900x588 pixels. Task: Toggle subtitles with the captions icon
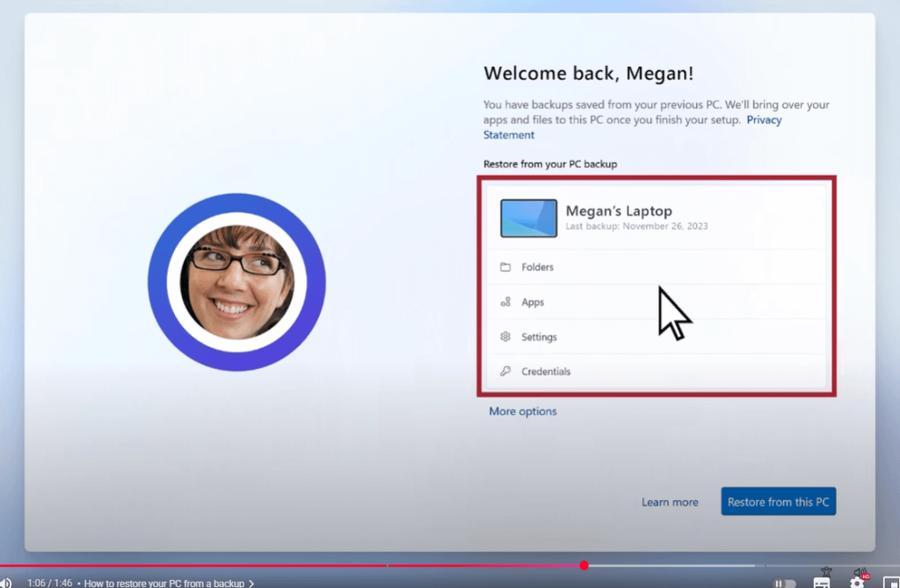pos(822,581)
